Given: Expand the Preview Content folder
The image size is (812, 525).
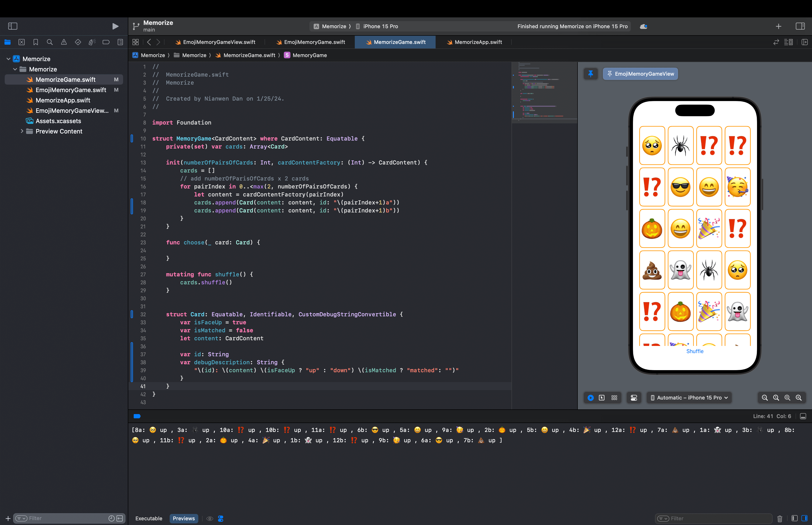Looking at the screenshot, I should [22, 131].
